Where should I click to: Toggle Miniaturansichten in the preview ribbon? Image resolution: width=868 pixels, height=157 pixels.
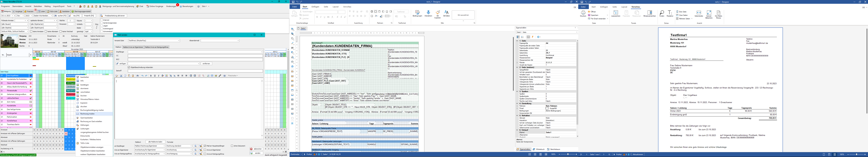pyautogui.click(x=649, y=14)
